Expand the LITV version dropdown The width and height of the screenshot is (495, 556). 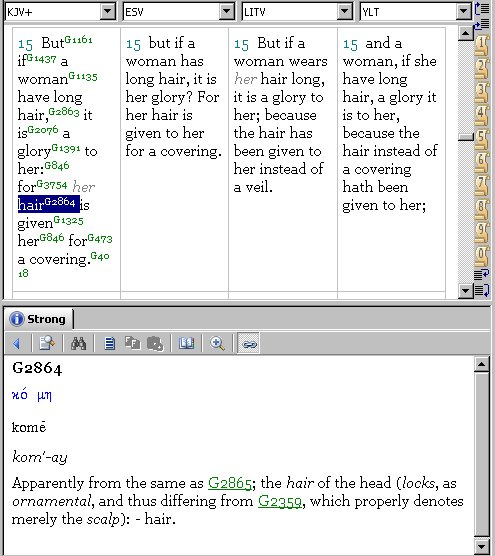pos(344,12)
